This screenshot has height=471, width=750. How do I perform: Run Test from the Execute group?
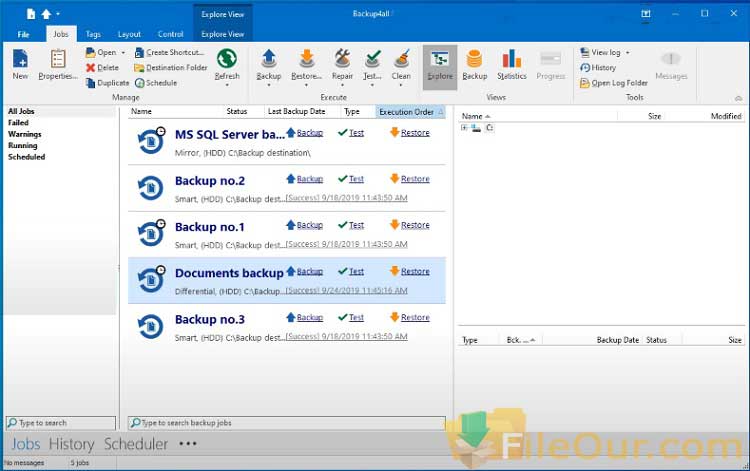point(372,65)
